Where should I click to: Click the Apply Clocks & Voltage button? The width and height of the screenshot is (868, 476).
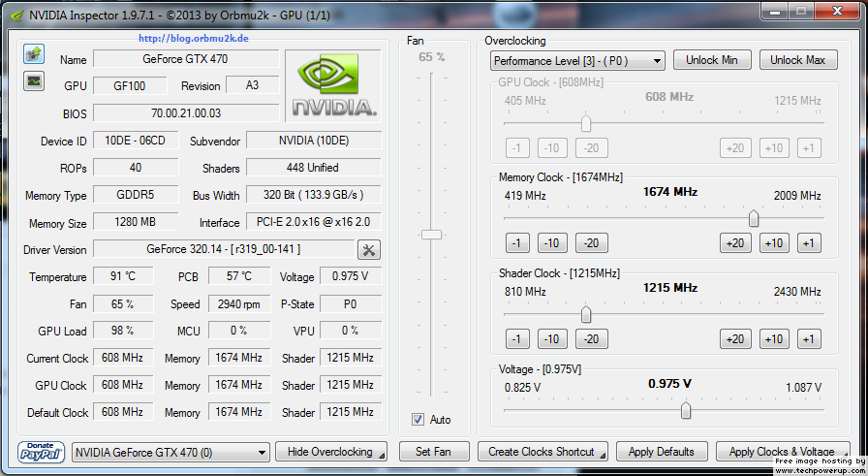(782, 452)
